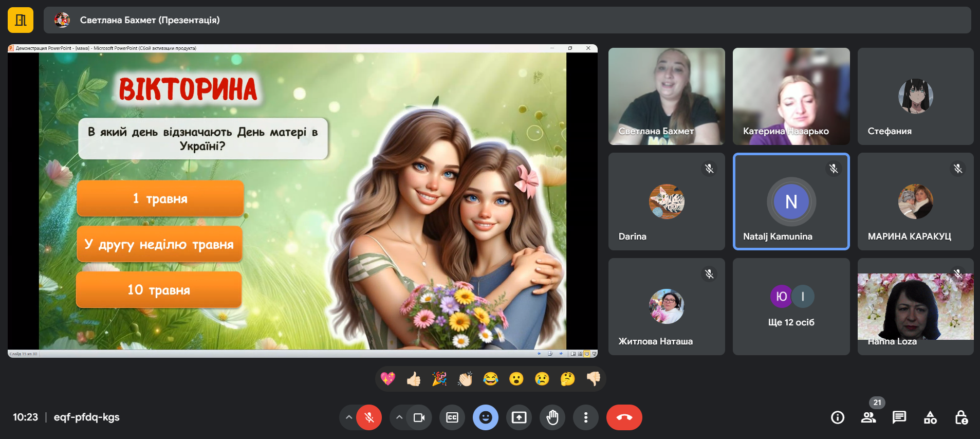Expand audio settings arrow beside microphone
The width and height of the screenshot is (980, 439).
(349, 417)
